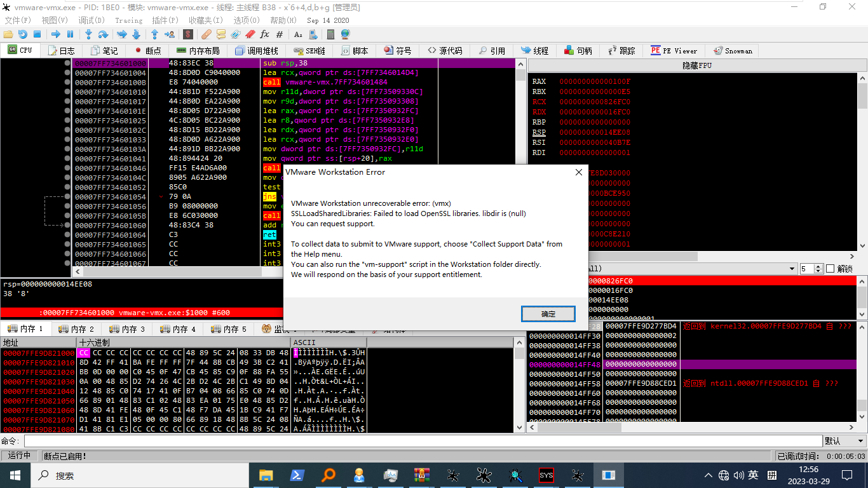The image size is (868, 488).
Task: Open the 调试(D) menu
Action: tap(92, 20)
